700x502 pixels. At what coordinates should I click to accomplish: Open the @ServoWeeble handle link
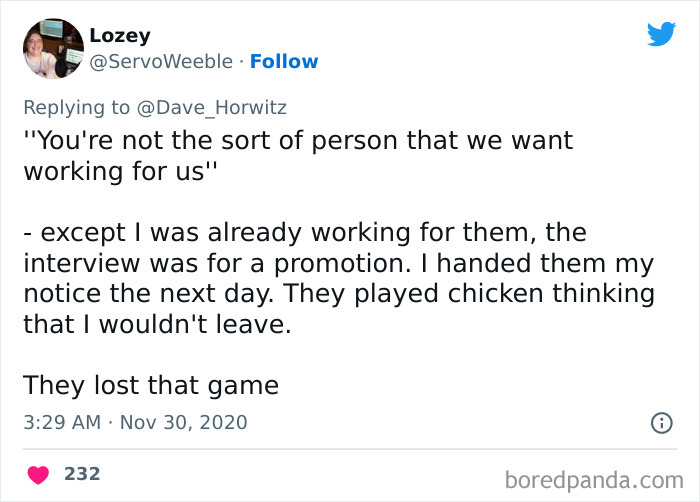coord(163,62)
